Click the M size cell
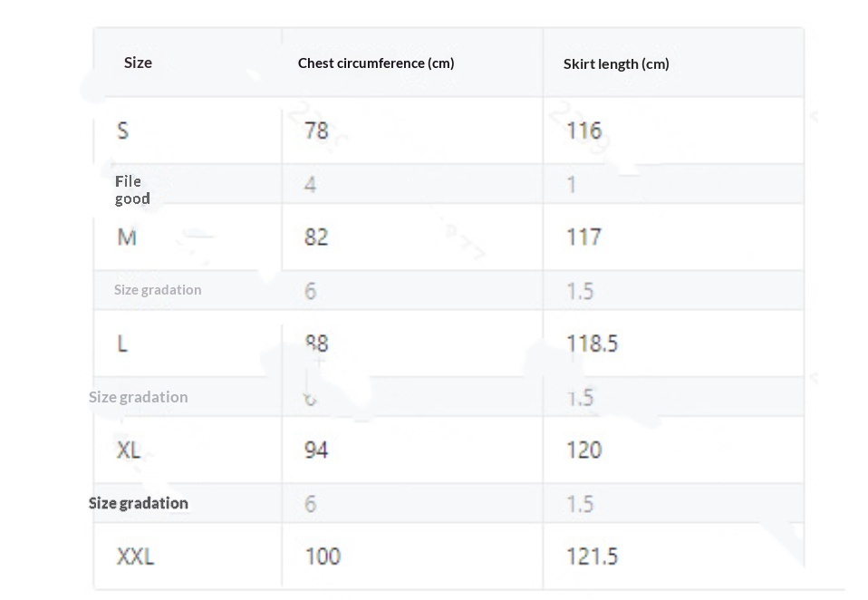 click(127, 237)
